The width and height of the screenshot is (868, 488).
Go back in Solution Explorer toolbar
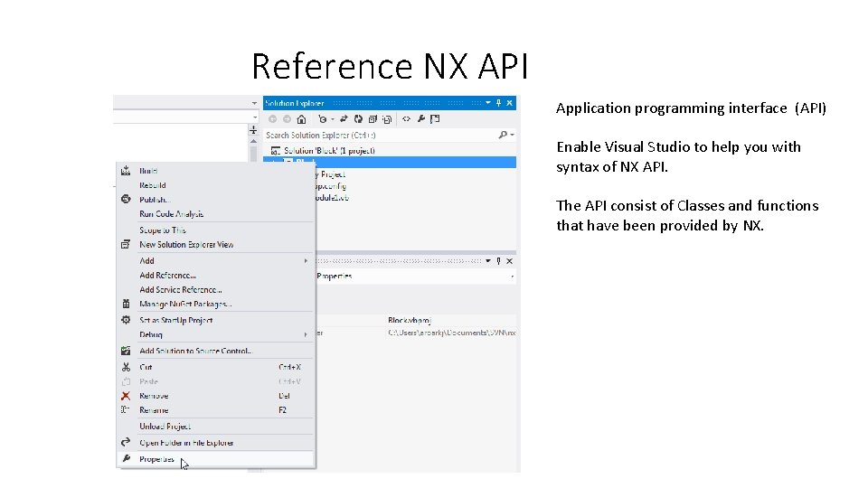click(272, 119)
